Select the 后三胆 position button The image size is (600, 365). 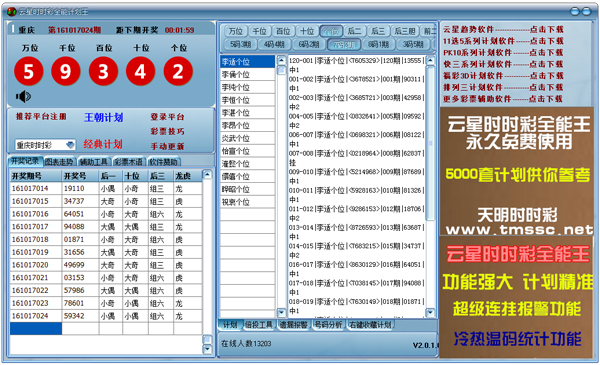404,31
